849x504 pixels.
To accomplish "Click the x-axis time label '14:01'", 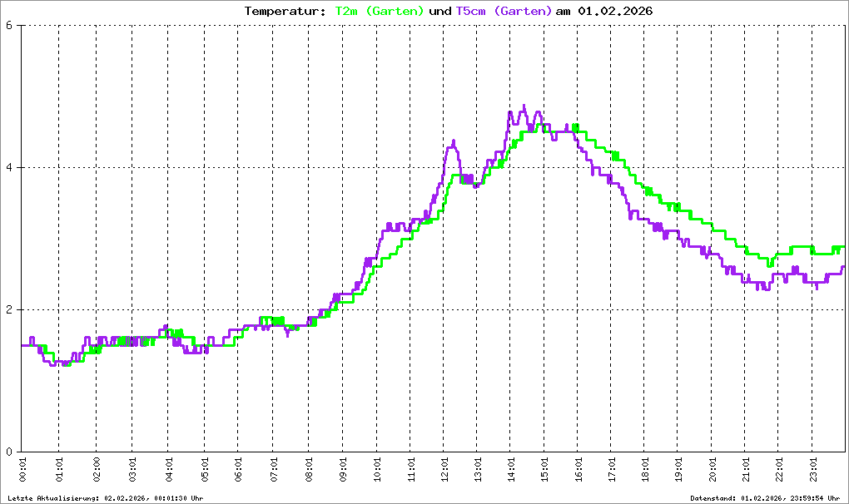I will coord(510,469).
